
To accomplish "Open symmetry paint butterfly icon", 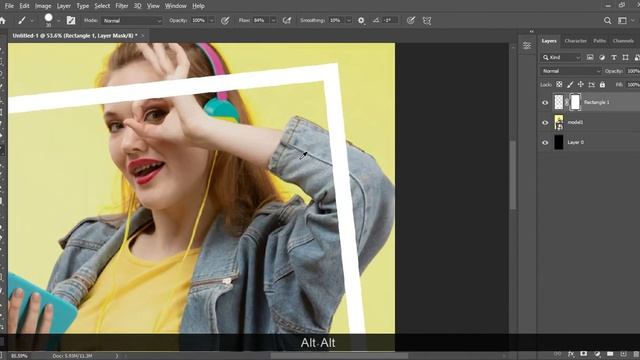I will 427,20.
